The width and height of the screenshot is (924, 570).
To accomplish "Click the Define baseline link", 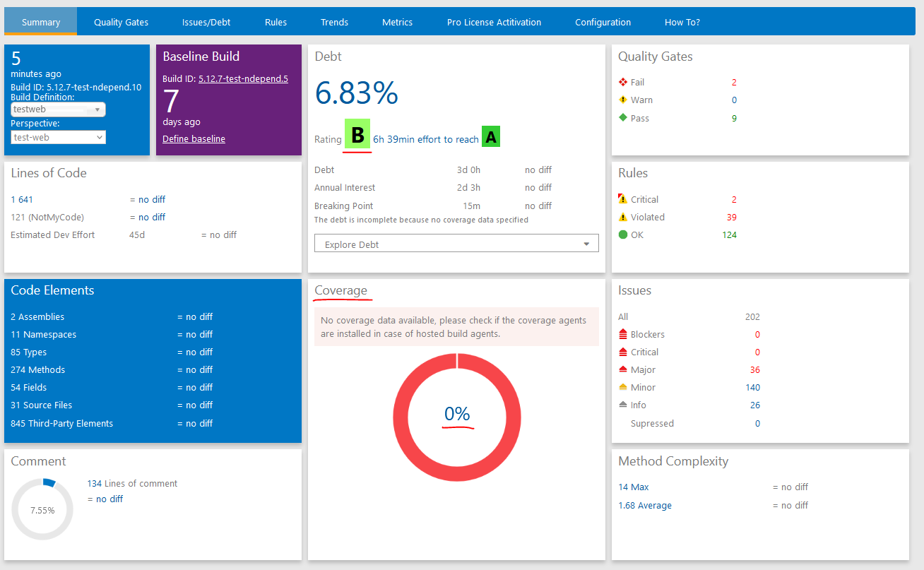I will 194,139.
